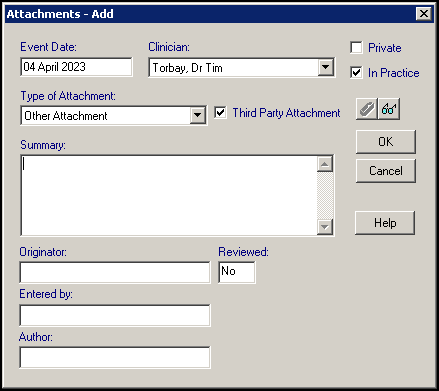Click the Originator input field
This screenshot has width=439, height=391.
pos(115,272)
